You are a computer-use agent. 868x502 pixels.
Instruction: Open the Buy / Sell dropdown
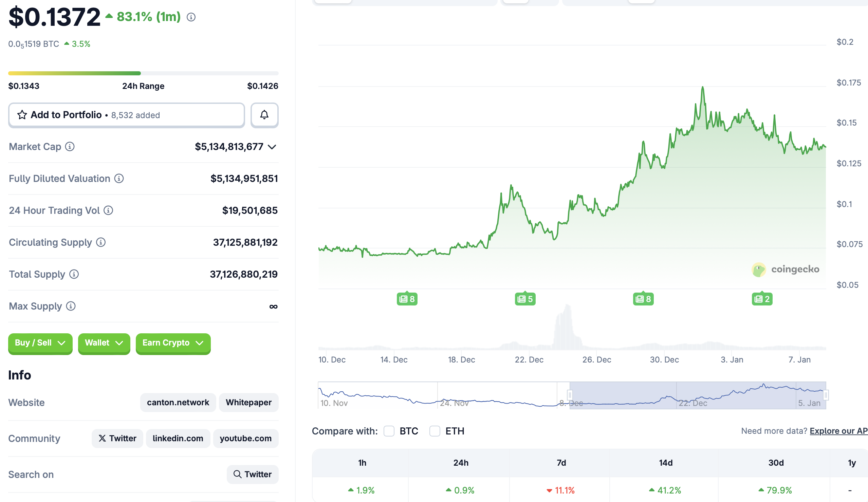point(40,343)
